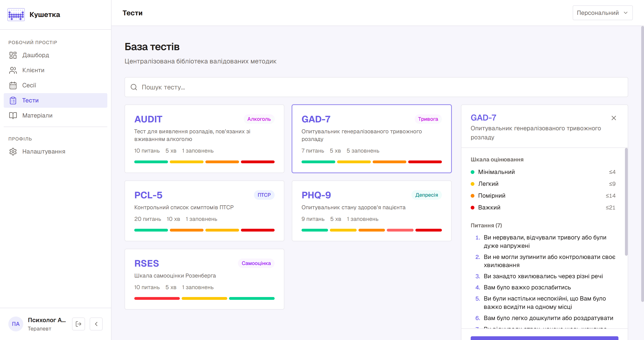Click the Дашборд grid icon

coord(13,55)
